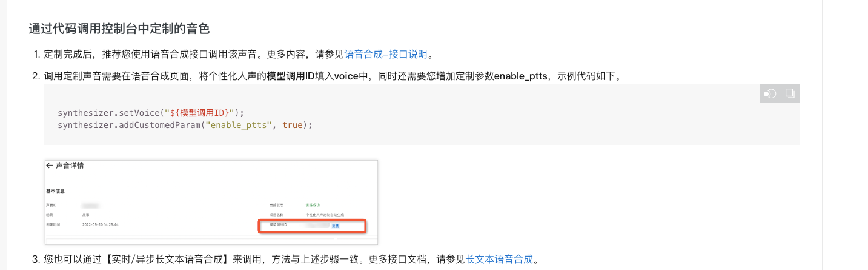Click the green 训练成功 status text

pyautogui.click(x=313, y=205)
